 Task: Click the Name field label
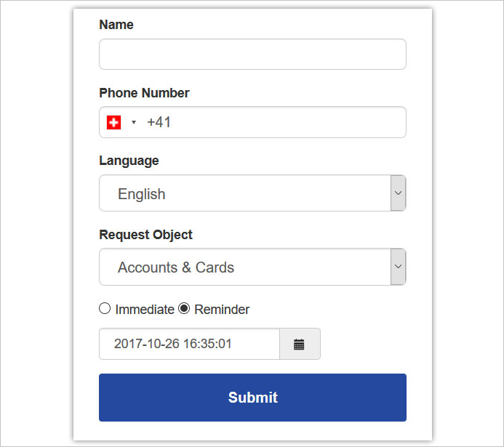pyautogui.click(x=116, y=25)
